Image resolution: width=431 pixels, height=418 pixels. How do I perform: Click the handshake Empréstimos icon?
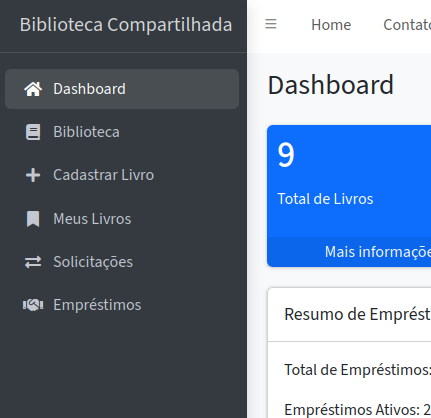(33, 305)
